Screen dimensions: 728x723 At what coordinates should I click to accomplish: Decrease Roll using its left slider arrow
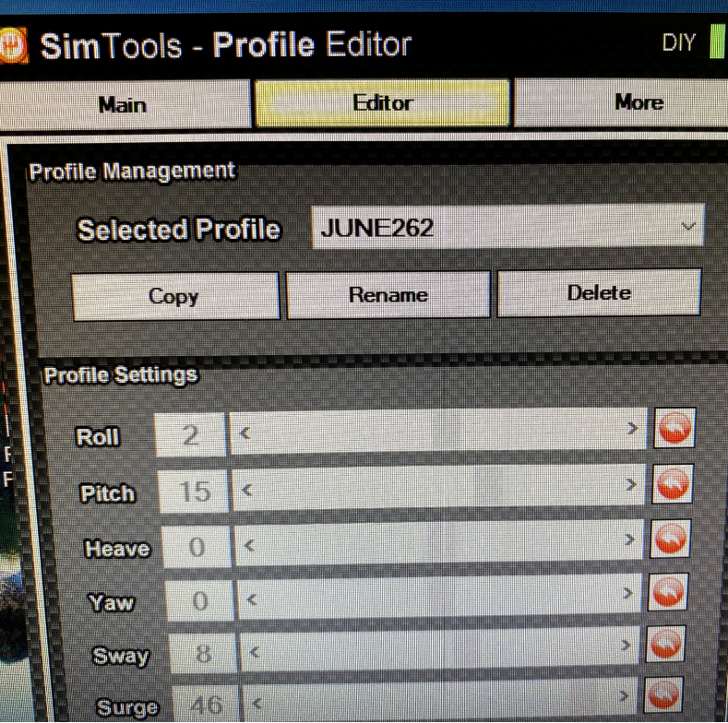(245, 433)
